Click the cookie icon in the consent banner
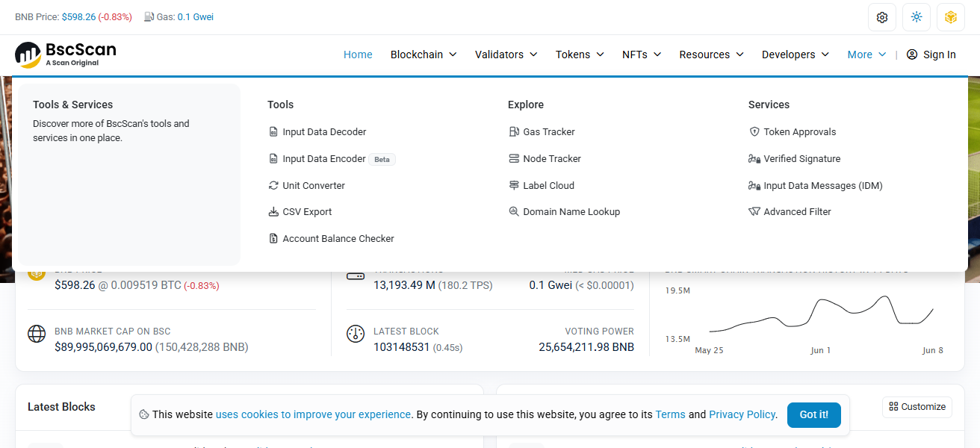980x448 pixels. [144, 414]
